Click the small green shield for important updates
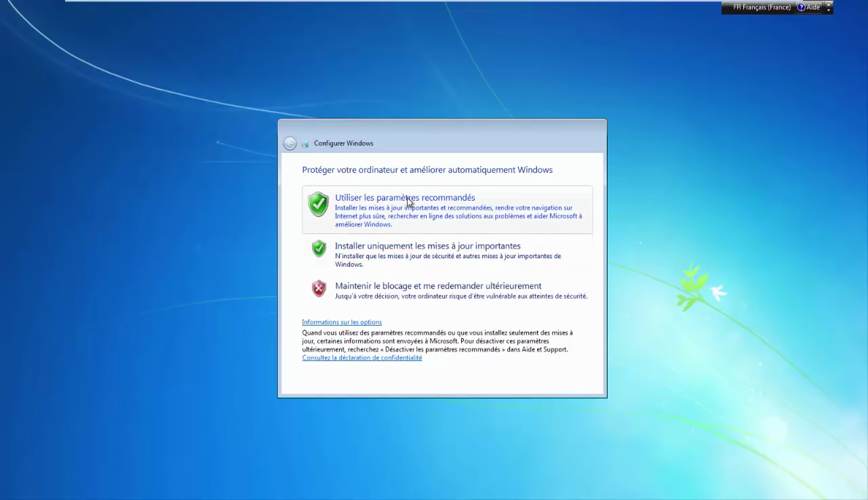The width and height of the screenshot is (868, 500). (319, 249)
